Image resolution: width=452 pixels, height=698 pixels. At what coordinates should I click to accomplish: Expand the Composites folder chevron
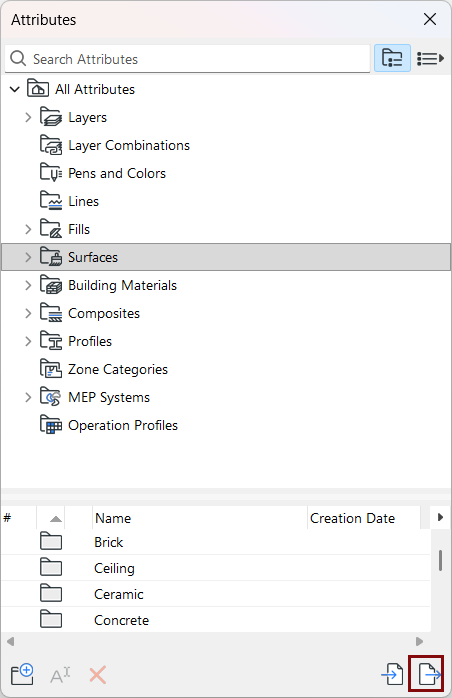(28, 313)
